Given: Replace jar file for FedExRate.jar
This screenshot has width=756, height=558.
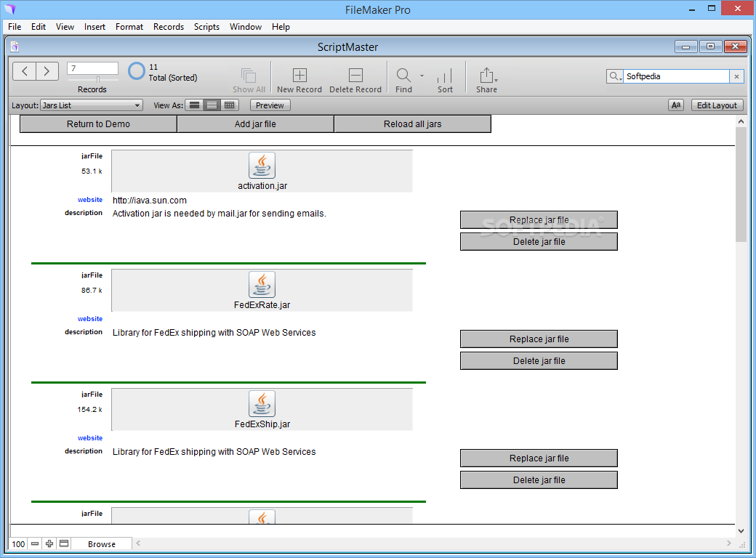Looking at the screenshot, I should 539,339.
